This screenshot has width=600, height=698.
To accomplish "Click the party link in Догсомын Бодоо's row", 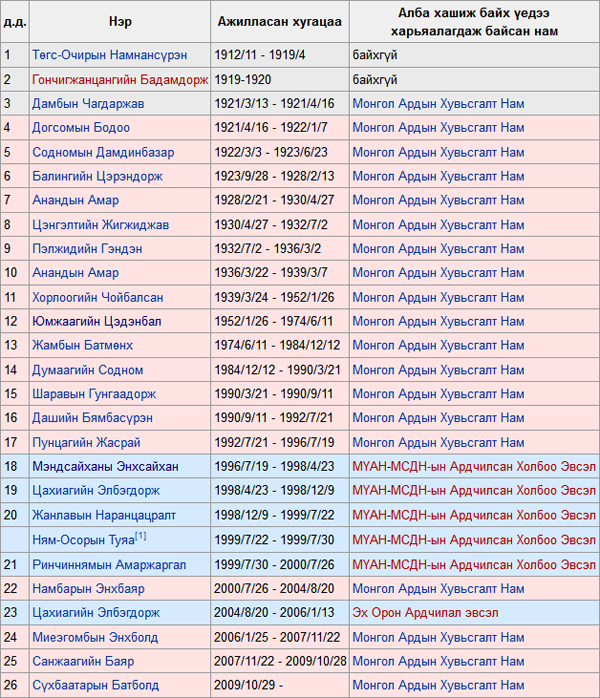I will pos(438,128).
